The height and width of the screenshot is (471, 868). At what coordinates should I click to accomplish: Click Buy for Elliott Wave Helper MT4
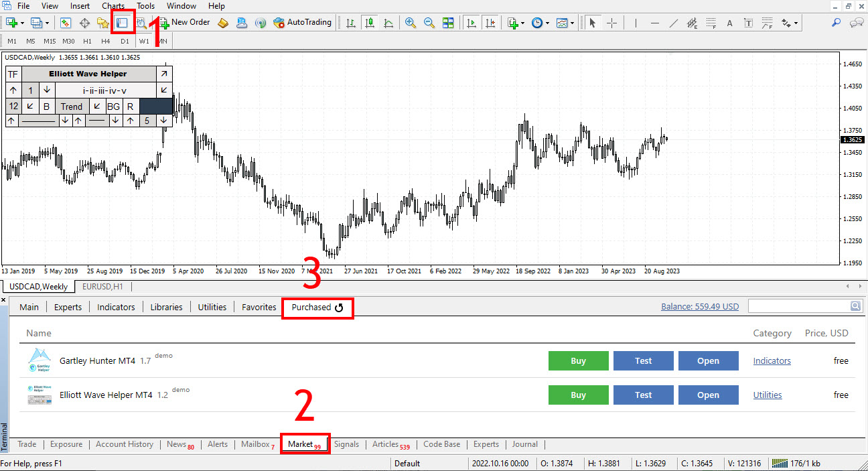pyautogui.click(x=578, y=395)
